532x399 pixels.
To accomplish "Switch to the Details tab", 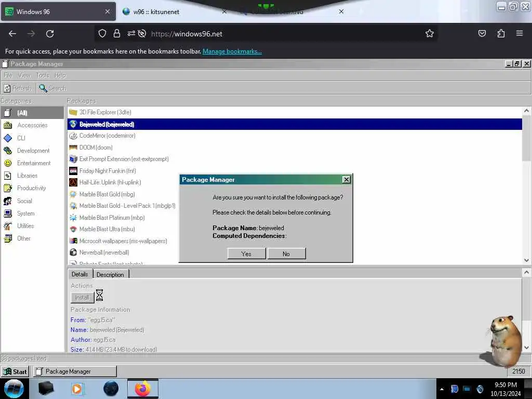I will (x=79, y=274).
